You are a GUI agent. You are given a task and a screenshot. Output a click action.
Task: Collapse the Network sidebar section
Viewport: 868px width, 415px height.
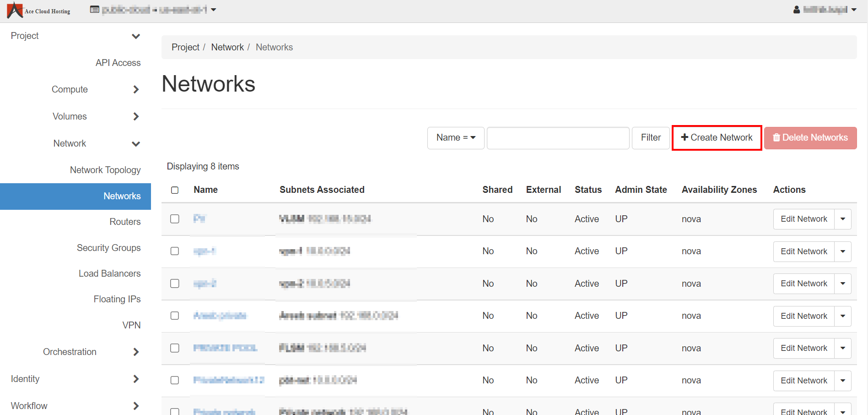[136, 144]
